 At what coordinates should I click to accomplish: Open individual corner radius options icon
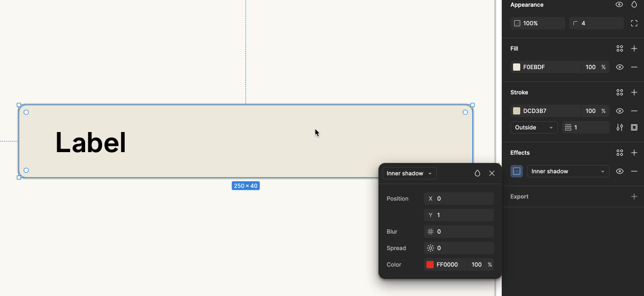[634, 23]
